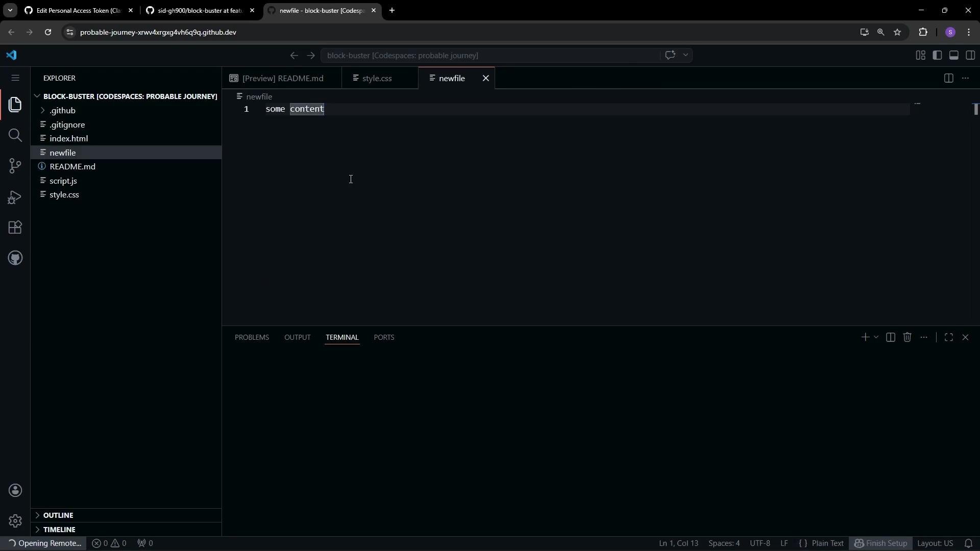Go forward in editor navigation history
Viewport: 980px width, 551px height.
311,55
